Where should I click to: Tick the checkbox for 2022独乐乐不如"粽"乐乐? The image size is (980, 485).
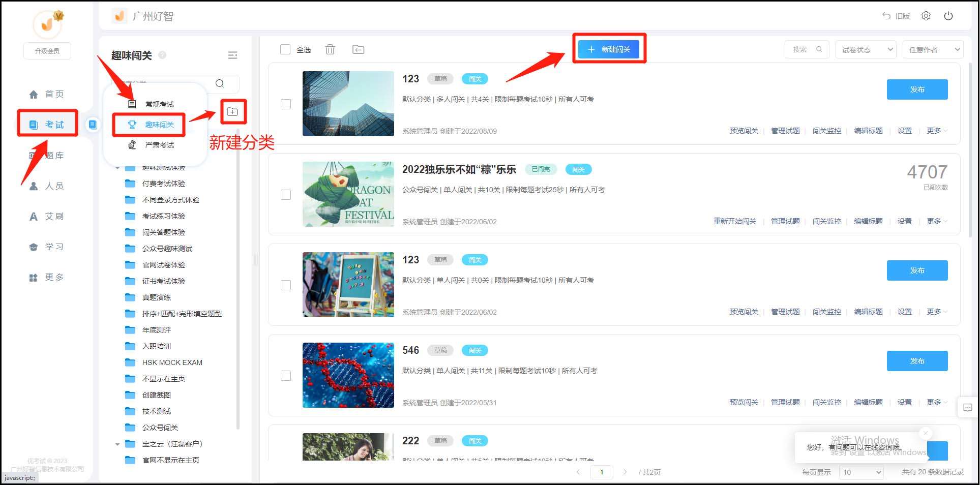[x=286, y=195]
